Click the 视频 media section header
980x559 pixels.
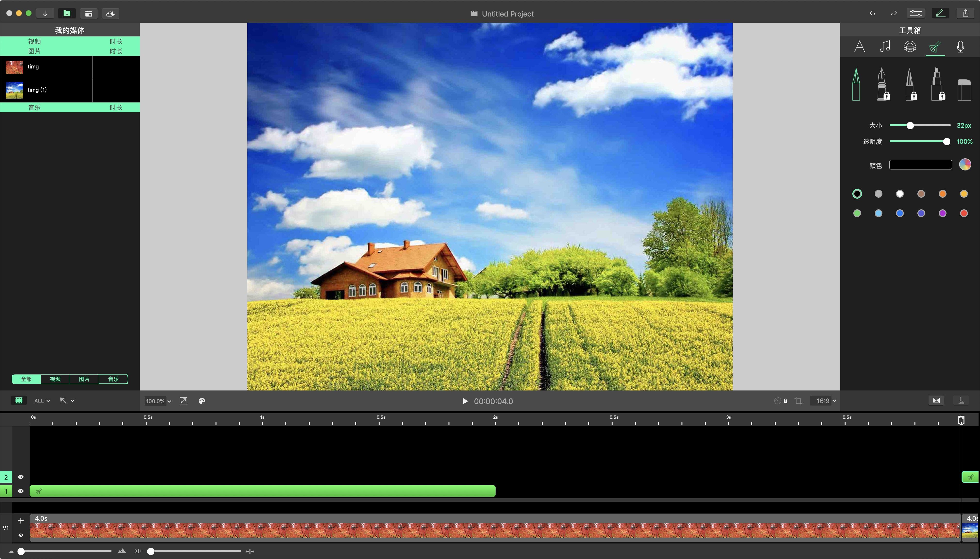coord(69,42)
